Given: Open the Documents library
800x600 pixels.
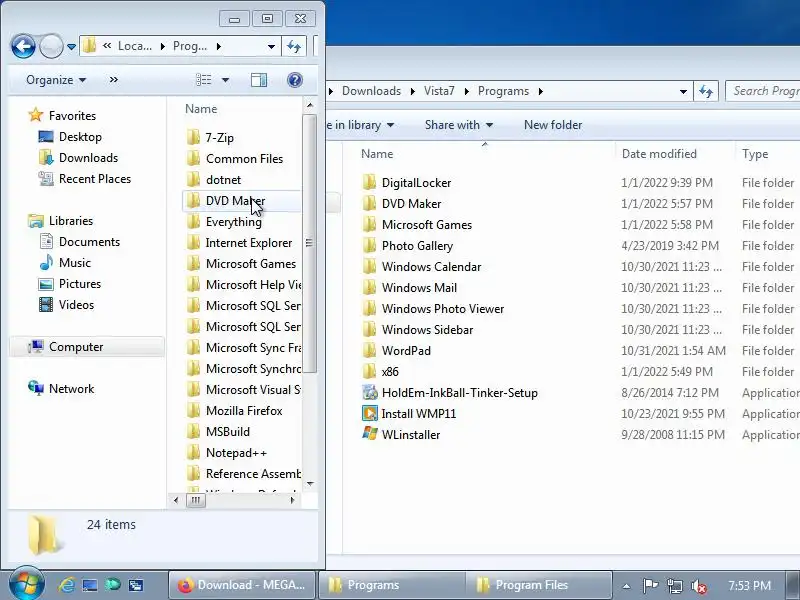Looking at the screenshot, I should (x=89, y=242).
